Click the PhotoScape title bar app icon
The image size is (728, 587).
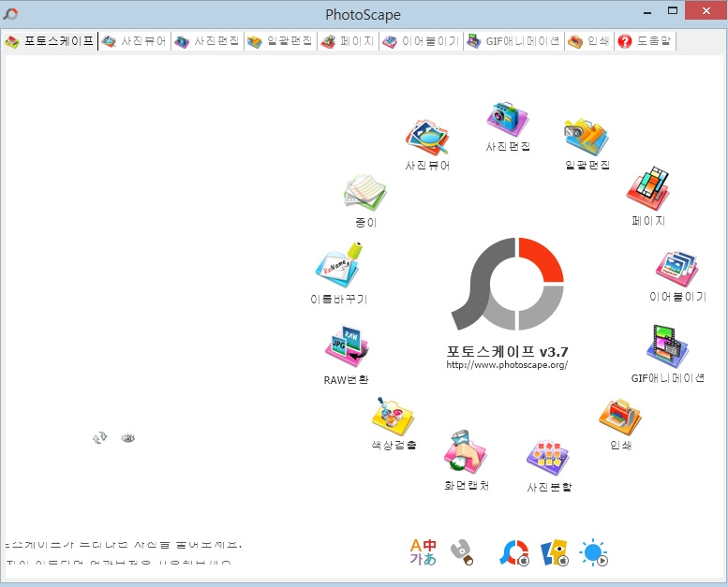click(10, 14)
